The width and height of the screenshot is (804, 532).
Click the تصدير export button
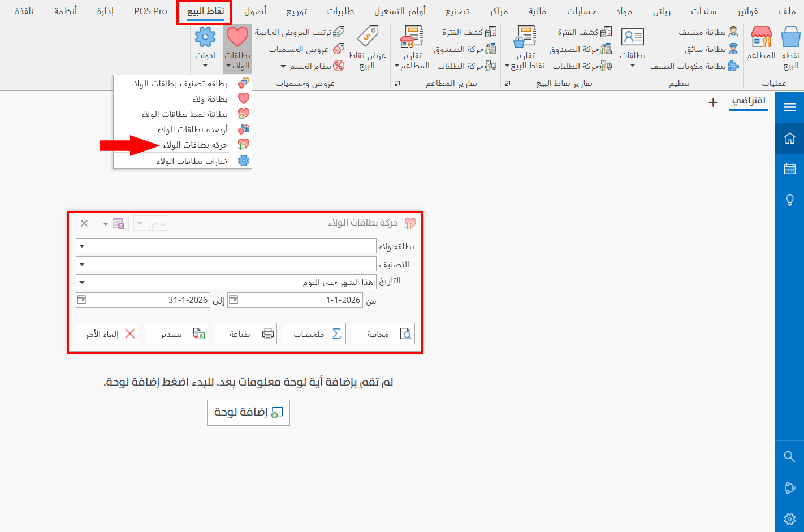pos(176,334)
